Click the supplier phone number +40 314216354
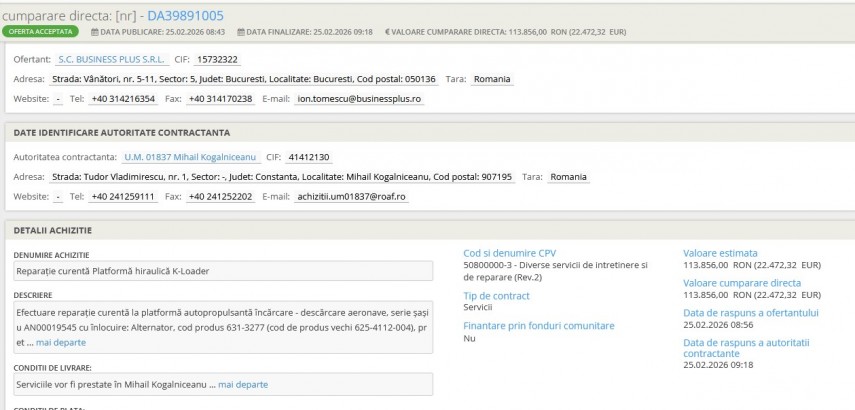 point(123,99)
